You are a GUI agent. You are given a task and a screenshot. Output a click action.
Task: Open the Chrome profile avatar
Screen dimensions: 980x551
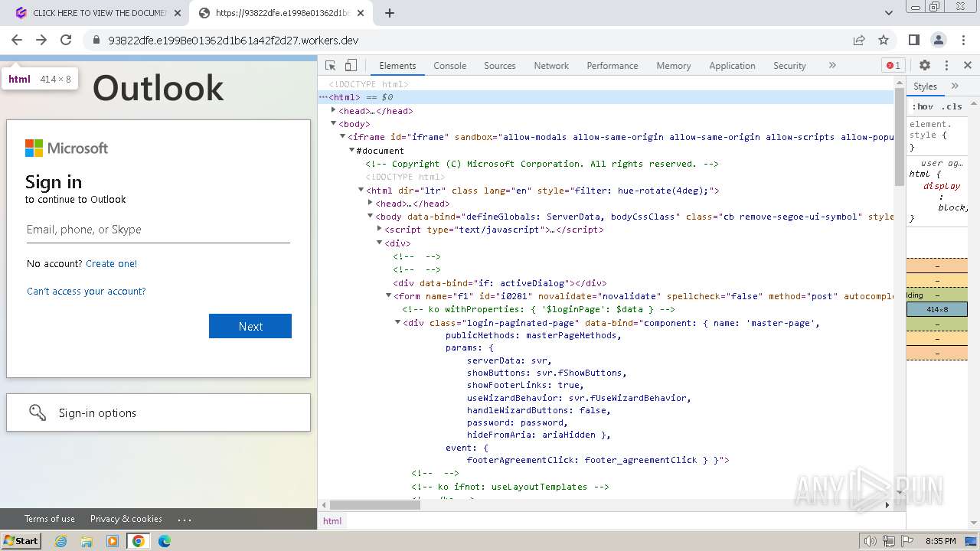(938, 40)
